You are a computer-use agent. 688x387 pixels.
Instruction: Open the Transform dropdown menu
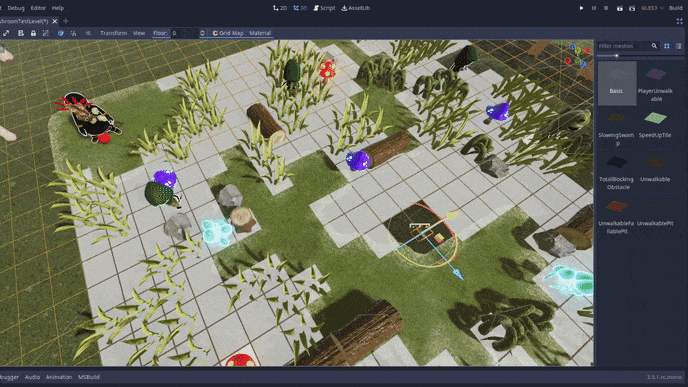tap(114, 33)
